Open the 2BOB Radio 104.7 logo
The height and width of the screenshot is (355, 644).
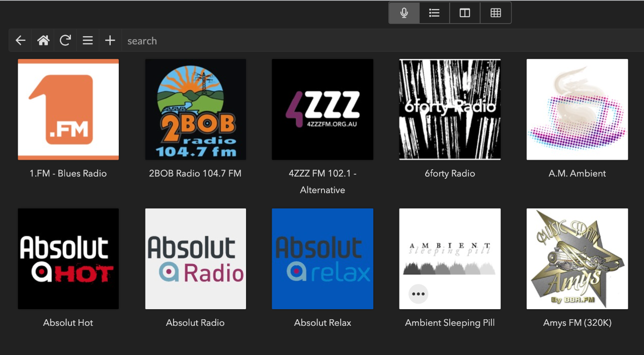(196, 109)
